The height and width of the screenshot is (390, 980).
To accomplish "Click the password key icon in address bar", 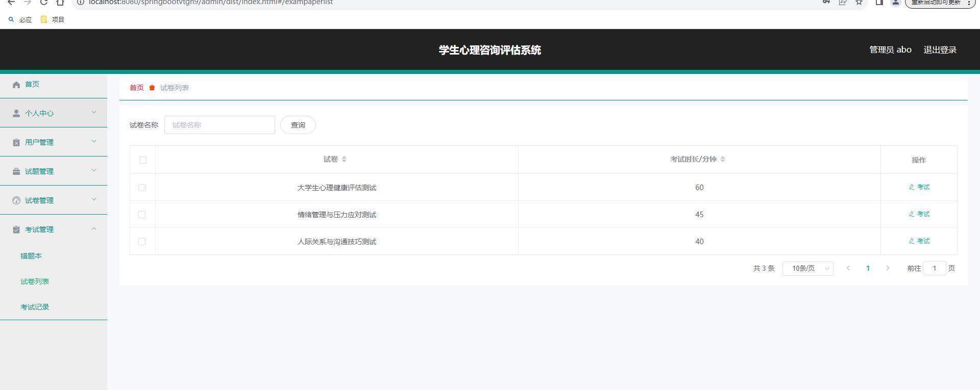I will click(x=826, y=2).
